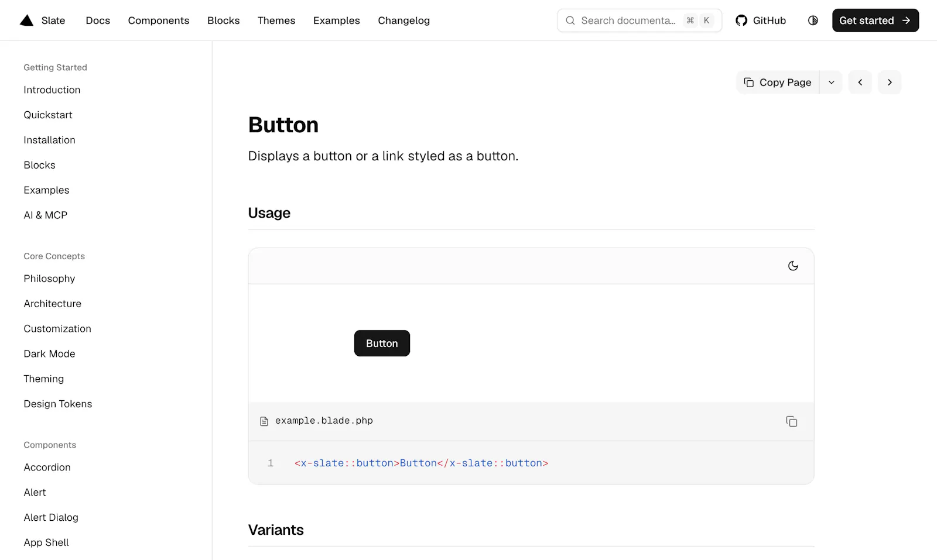Click the Slate triangle logo
This screenshot has width=937, height=560.
point(26,20)
